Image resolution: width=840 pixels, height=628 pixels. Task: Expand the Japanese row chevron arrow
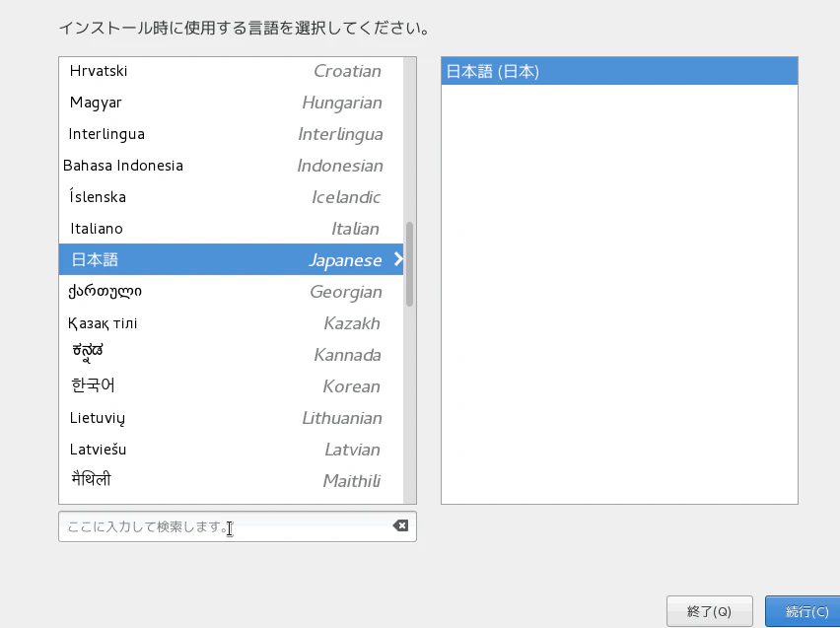[398, 259]
